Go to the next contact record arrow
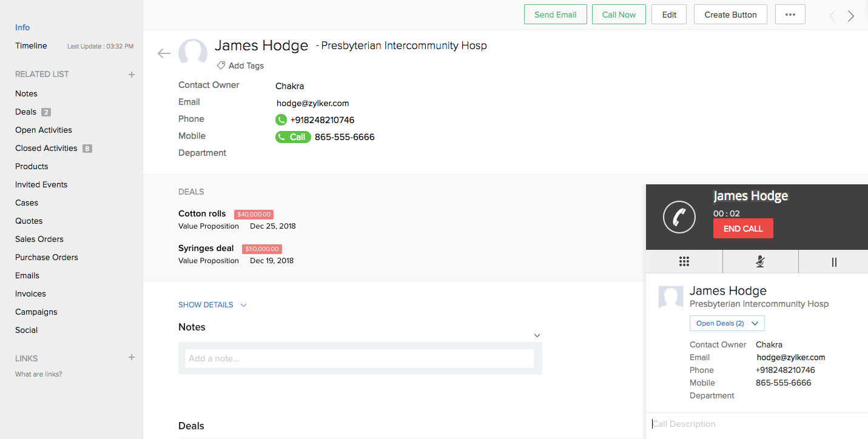This screenshot has height=439, width=868. click(851, 16)
